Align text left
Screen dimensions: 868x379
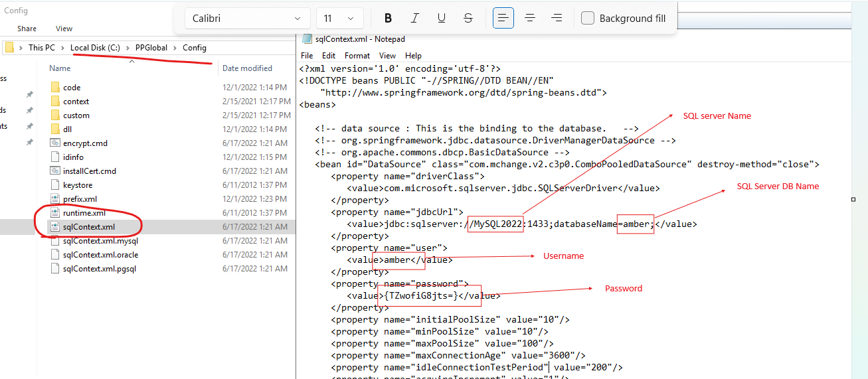[503, 18]
